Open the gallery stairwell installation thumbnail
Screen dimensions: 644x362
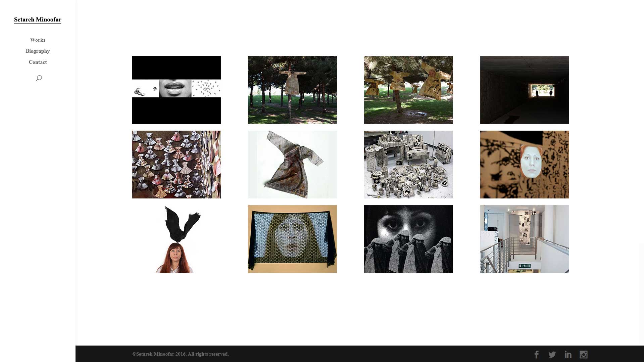coord(525,239)
